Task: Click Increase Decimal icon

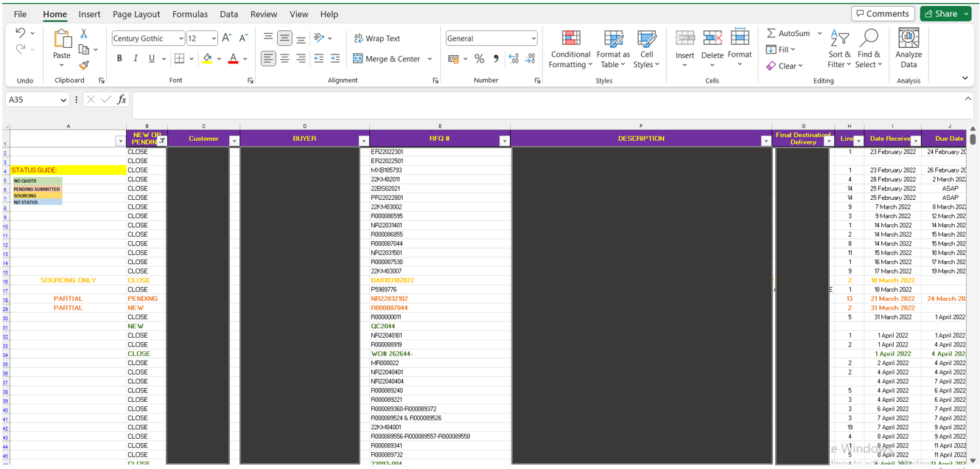Action: point(514,58)
